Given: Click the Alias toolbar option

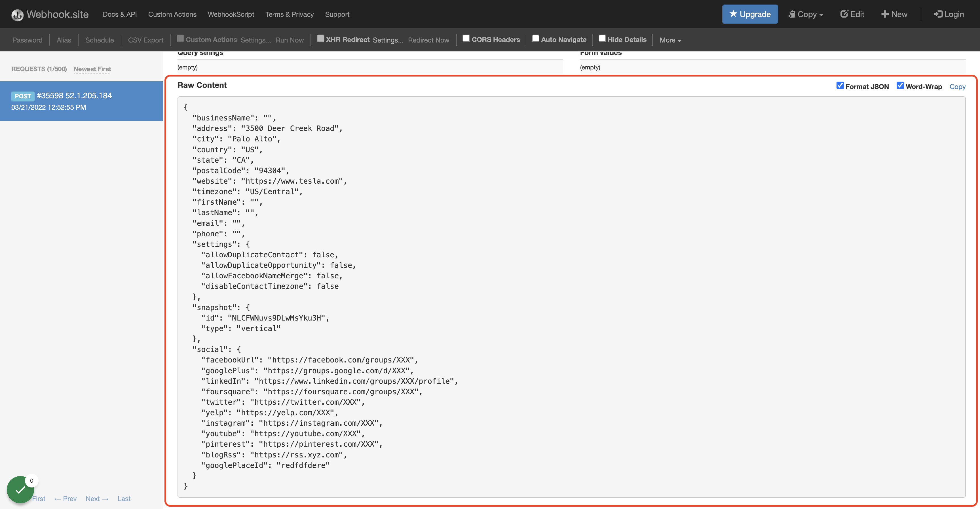Looking at the screenshot, I should [x=64, y=40].
